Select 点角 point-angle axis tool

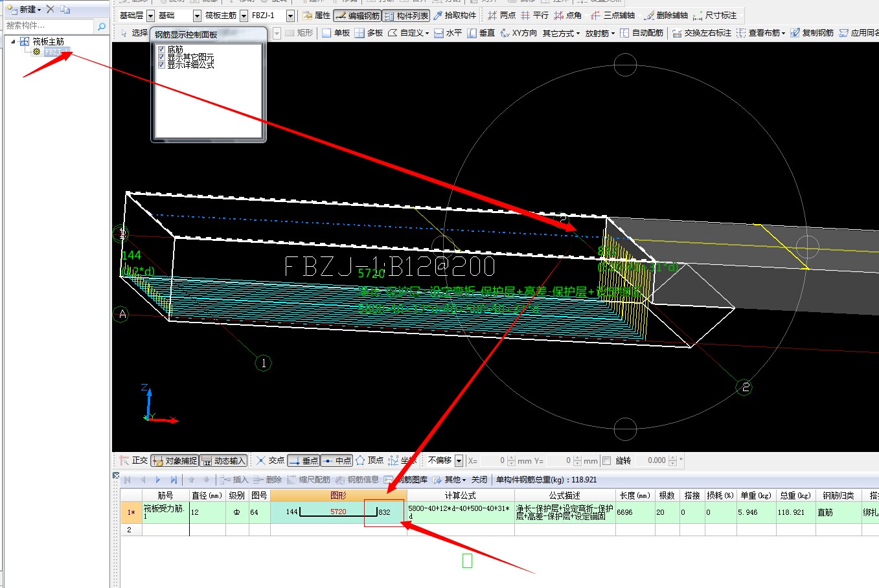tap(567, 16)
